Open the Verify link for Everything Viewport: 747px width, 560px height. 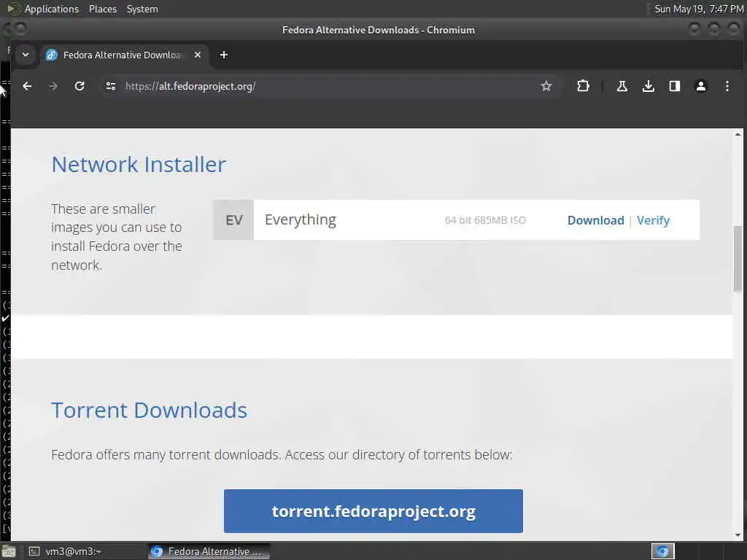pos(653,220)
